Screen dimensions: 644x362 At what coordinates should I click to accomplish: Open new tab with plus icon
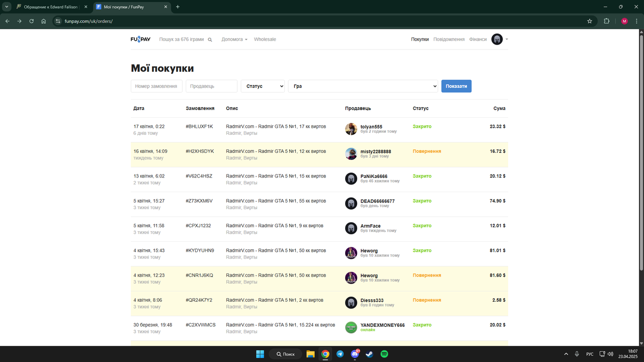tap(178, 7)
